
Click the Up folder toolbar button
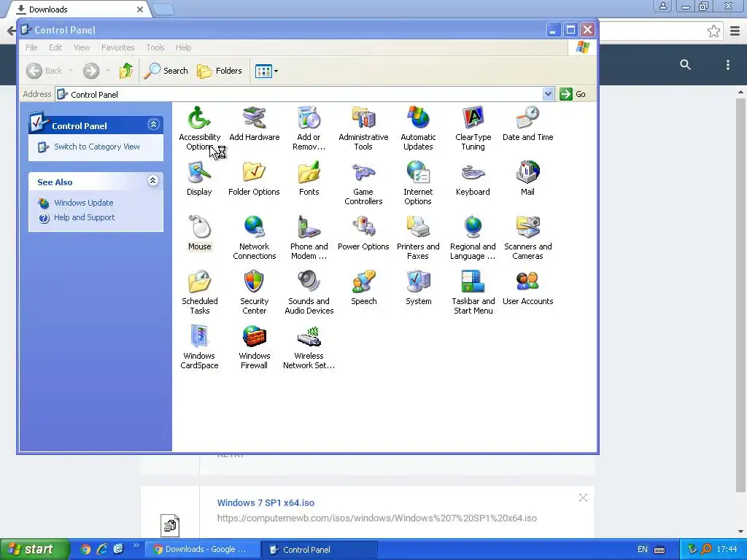click(126, 71)
